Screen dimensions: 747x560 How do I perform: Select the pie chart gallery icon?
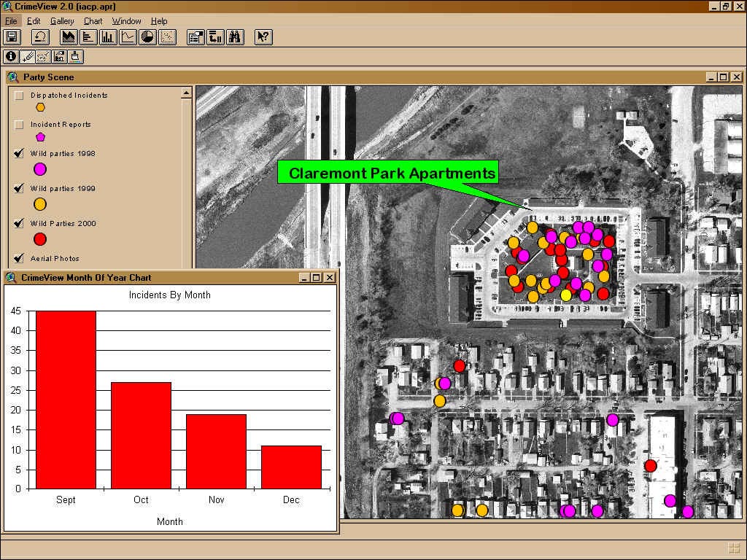pos(147,37)
